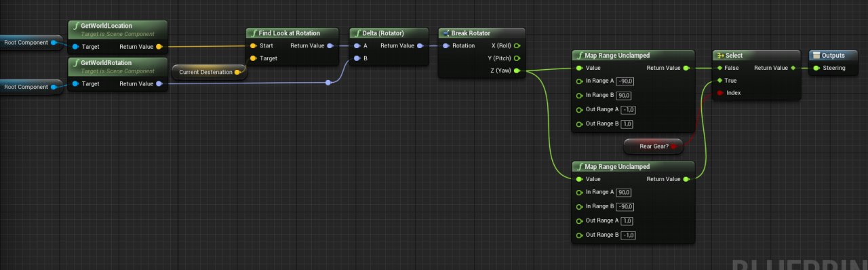
Task: Click Return Value pin of Map Range with Out Range A -1,0
Action: 686,68
